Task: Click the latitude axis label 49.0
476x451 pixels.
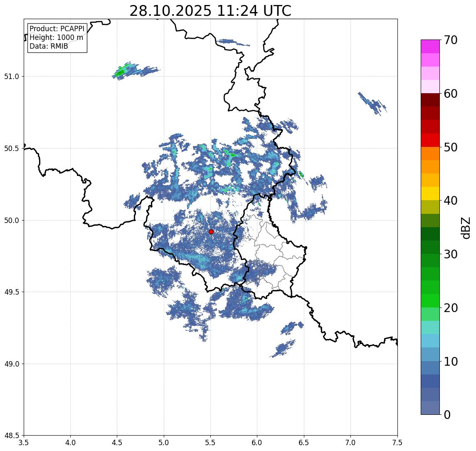Action: pyautogui.click(x=12, y=364)
